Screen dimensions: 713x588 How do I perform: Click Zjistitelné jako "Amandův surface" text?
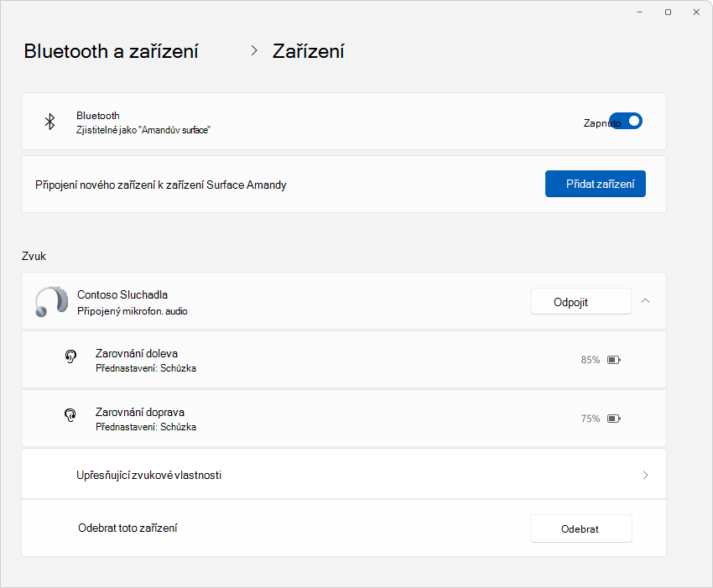(143, 130)
